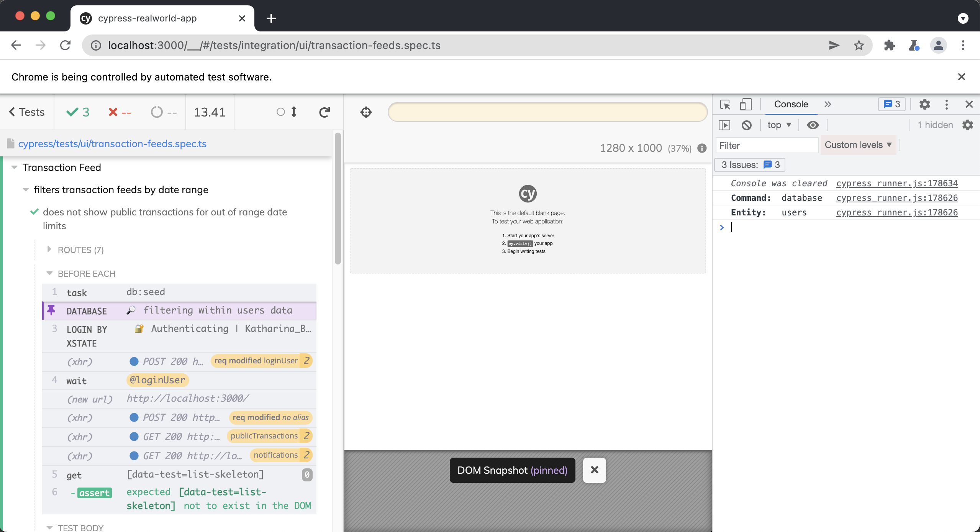The image size is (980, 532).
Task: Open the transaction-feeds.spec.ts file link
Action: (112, 144)
